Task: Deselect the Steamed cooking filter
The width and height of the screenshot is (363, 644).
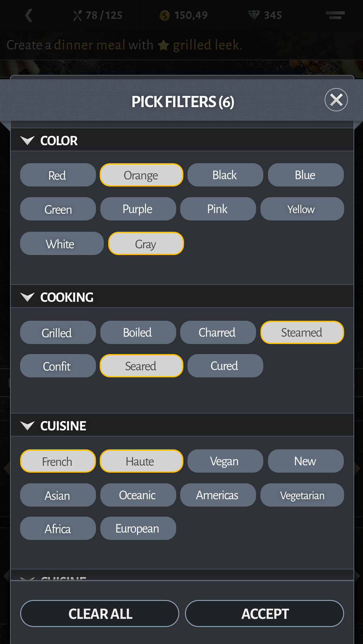Action: [302, 333]
